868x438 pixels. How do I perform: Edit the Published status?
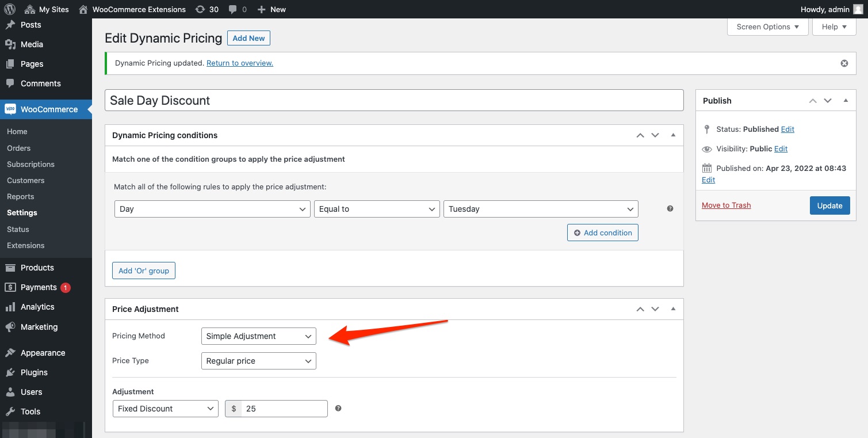[787, 129]
